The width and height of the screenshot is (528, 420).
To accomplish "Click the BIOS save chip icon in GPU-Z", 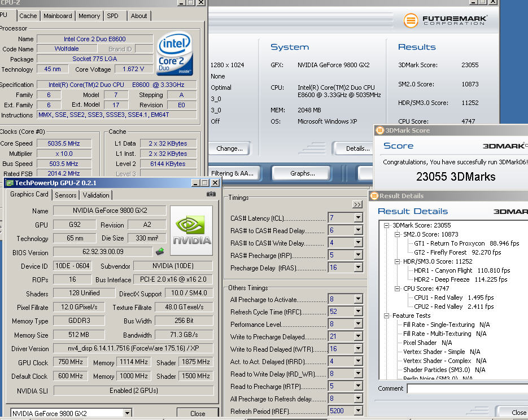I will [160, 251].
